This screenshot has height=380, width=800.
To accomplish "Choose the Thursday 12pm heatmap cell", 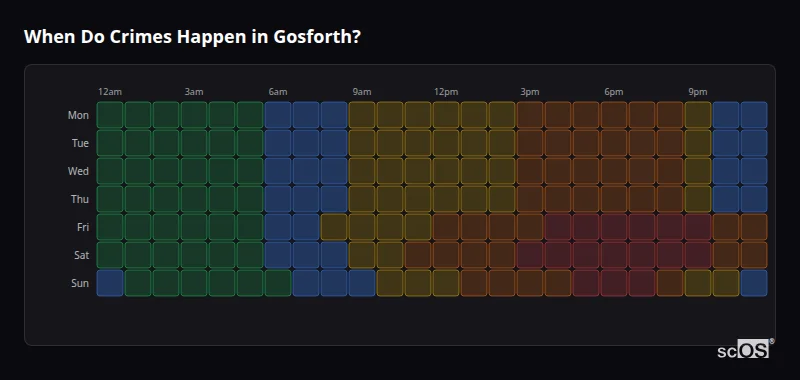I will (446, 199).
